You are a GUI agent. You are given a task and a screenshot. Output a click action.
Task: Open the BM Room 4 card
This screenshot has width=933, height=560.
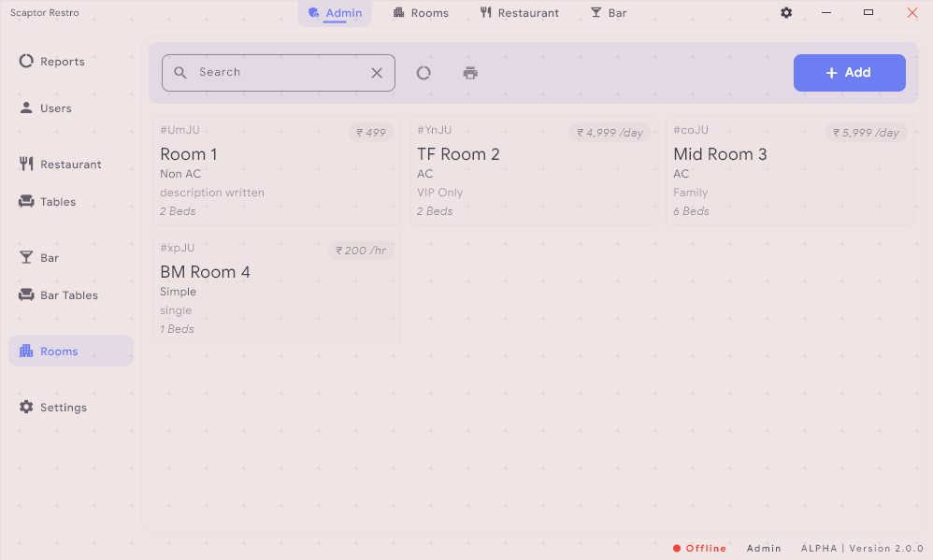coord(277,288)
